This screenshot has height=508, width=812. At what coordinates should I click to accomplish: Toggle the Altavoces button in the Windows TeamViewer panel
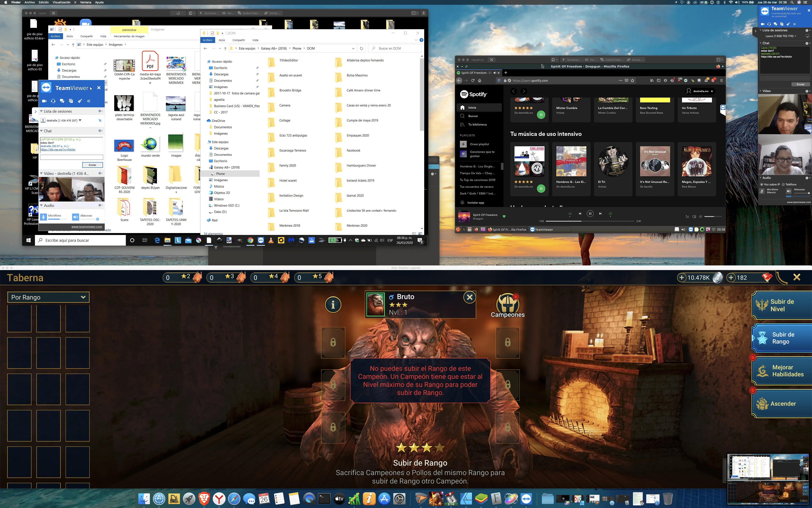pos(75,217)
